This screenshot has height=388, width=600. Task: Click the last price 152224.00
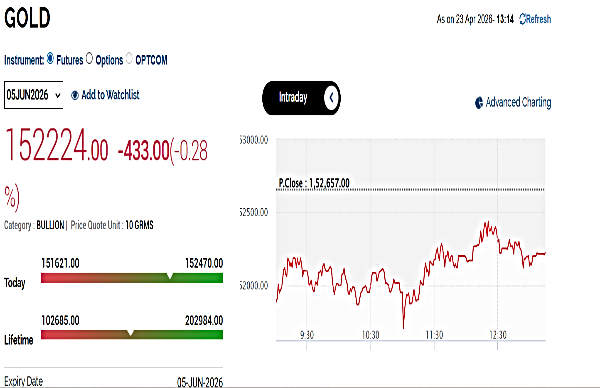click(x=56, y=145)
